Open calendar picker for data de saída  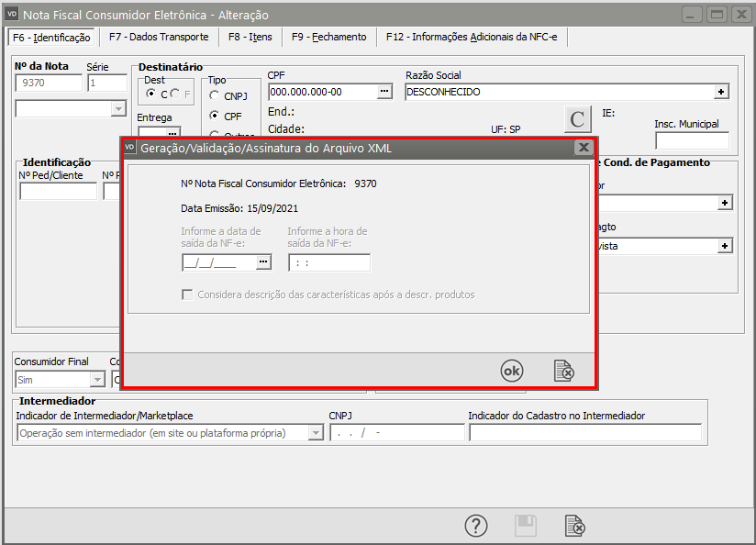[x=264, y=262]
